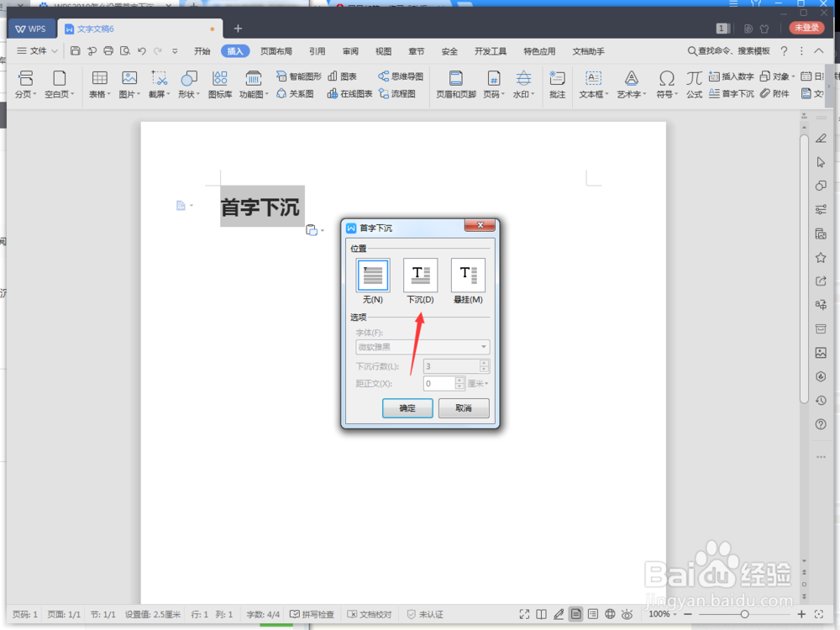Screen dimensions: 840x630
Task: Click the Print Preview icon
Action: pyautogui.click(x=125, y=51)
